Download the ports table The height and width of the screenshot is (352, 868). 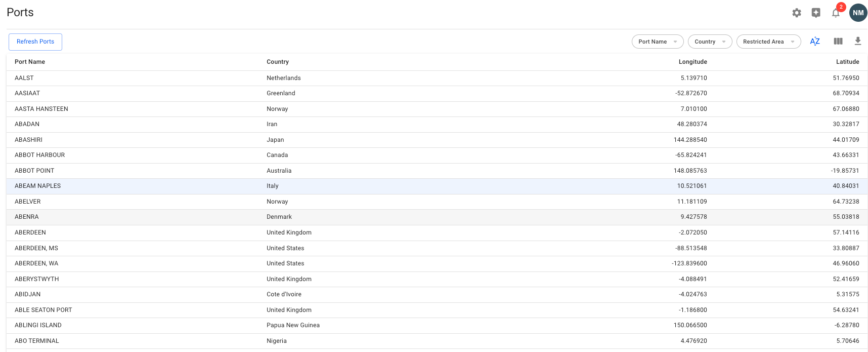point(858,42)
